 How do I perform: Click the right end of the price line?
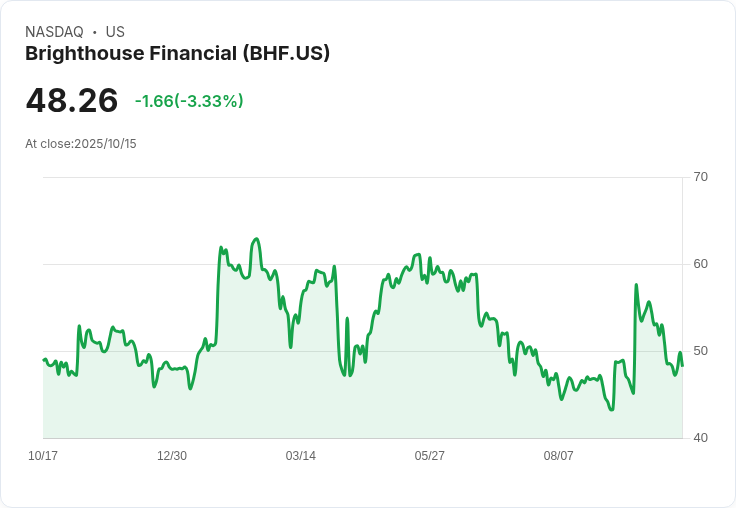pos(682,365)
